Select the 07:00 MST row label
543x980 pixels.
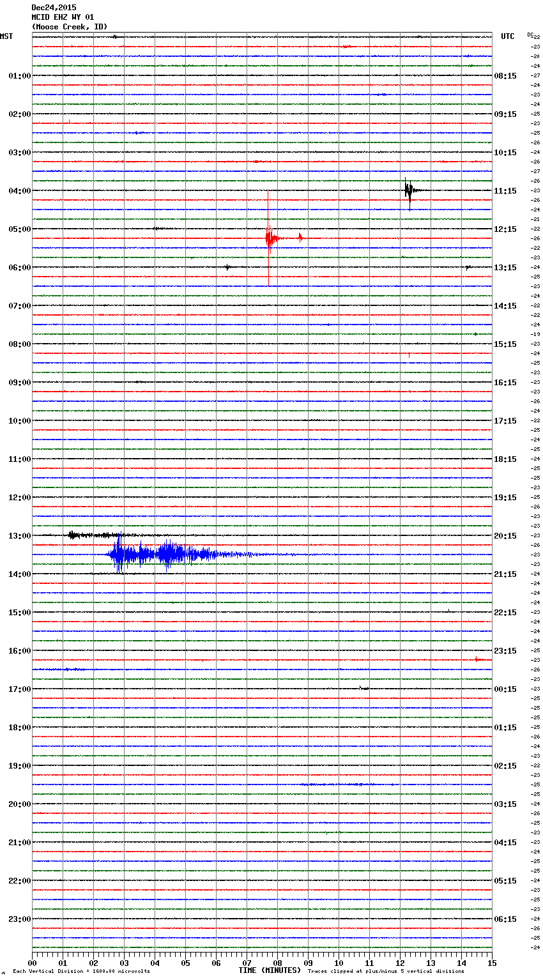(19, 306)
